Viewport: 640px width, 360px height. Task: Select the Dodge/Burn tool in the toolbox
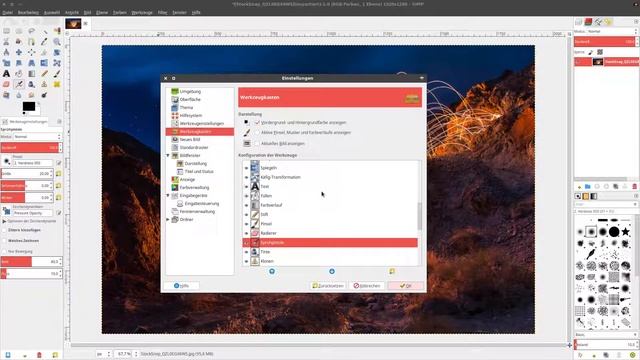pos(44,95)
